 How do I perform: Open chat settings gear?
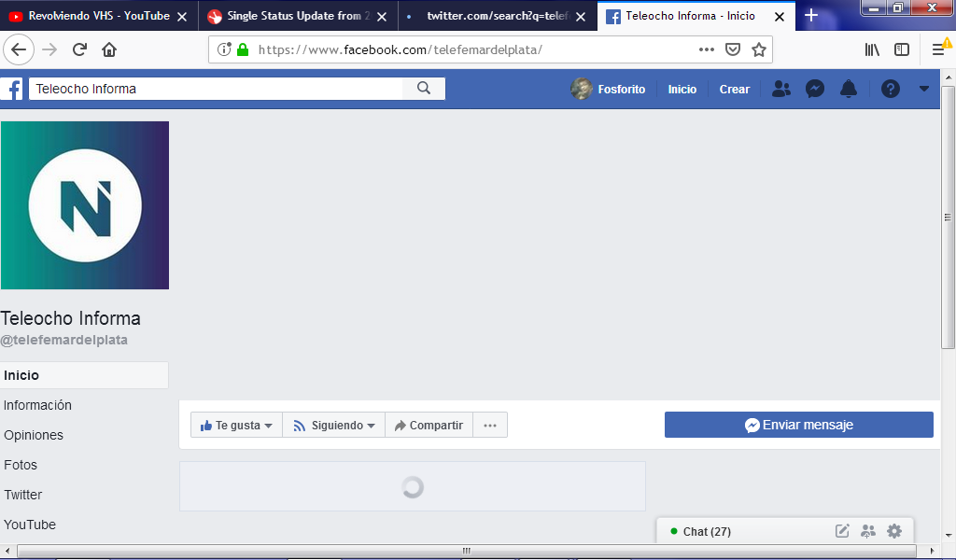[894, 531]
